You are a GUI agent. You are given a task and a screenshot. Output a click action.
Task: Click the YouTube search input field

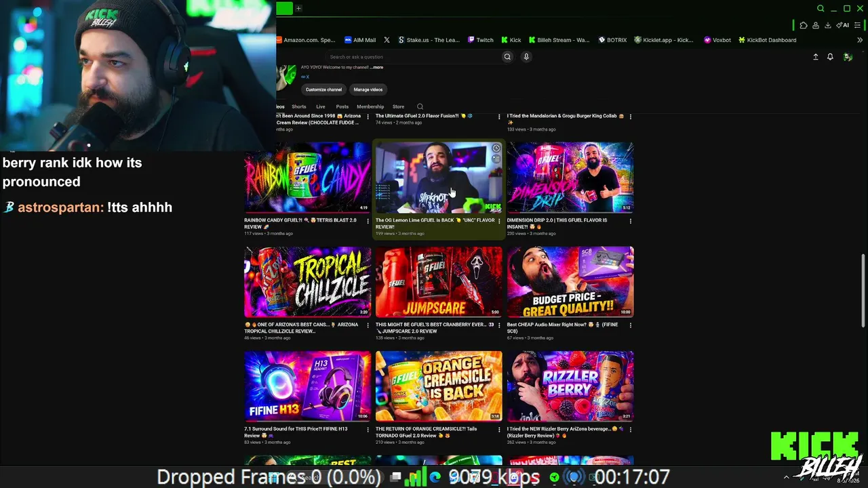coord(412,57)
